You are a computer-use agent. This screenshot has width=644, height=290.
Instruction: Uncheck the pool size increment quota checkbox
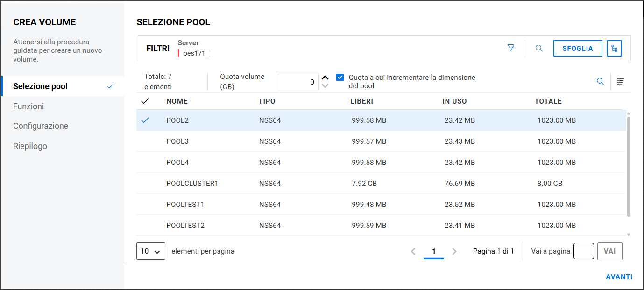(x=340, y=78)
